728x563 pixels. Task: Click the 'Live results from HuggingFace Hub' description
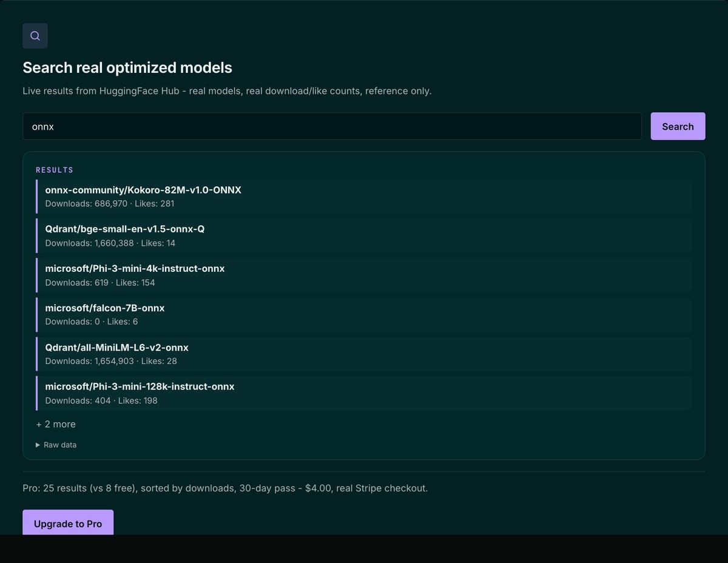click(x=227, y=91)
